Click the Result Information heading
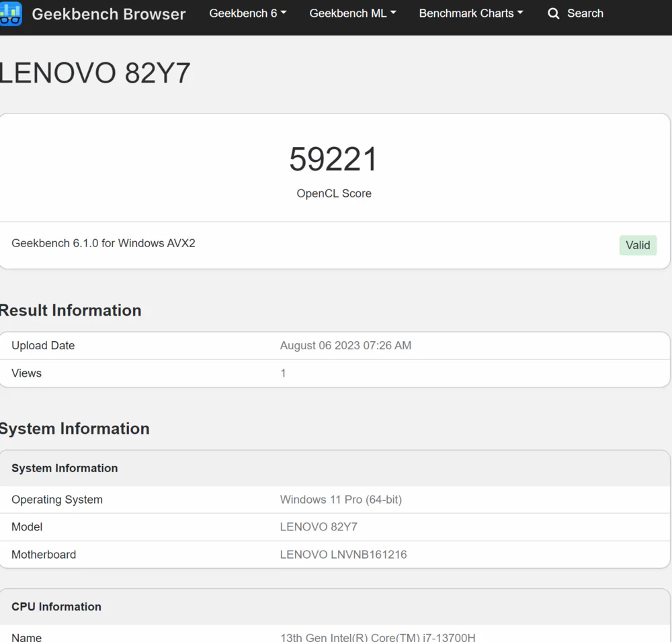The height and width of the screenshot is (642, 672). 71,310
